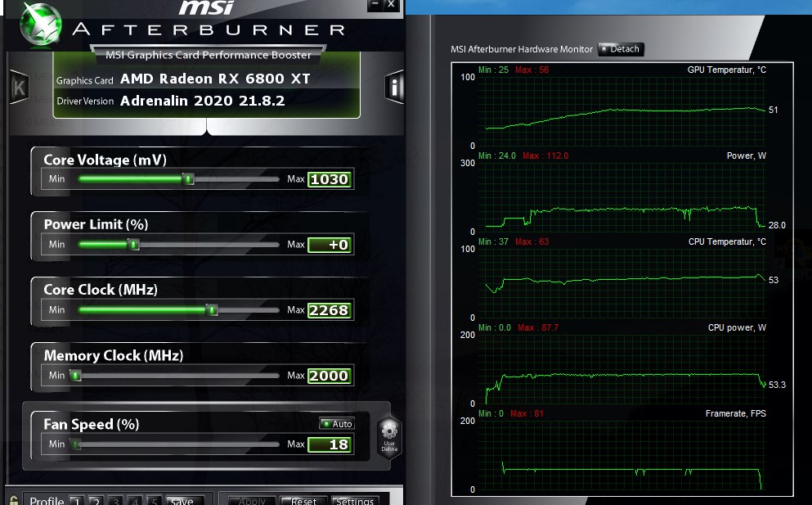Click the 'AMD Radeon RX 6800 XT' text
Screen dimensions: 812x505
215,79
